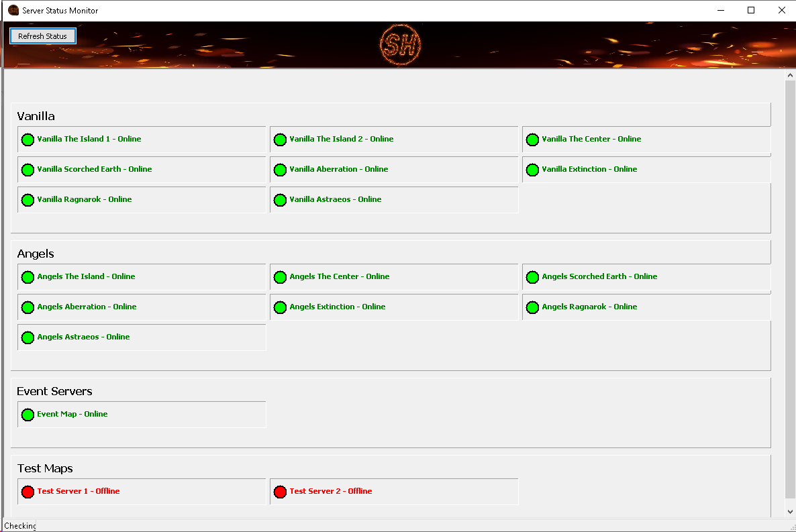Click the status indicator for Event Map

click(x=28, y=415)
